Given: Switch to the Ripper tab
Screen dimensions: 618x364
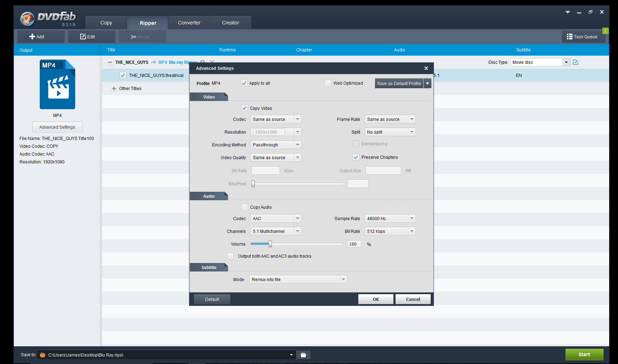Looking at the screenshot, I should tap(148, 23).
